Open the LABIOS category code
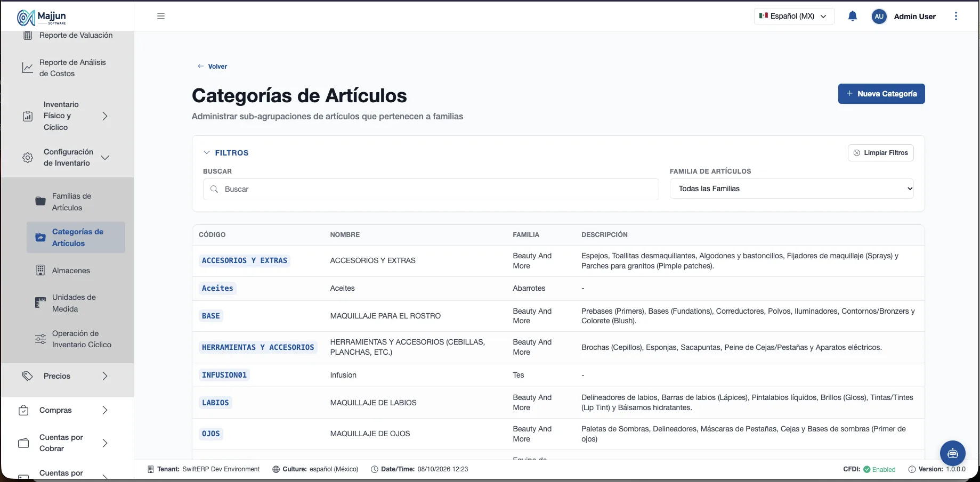980x482 pixels. [x=215, y=403]
